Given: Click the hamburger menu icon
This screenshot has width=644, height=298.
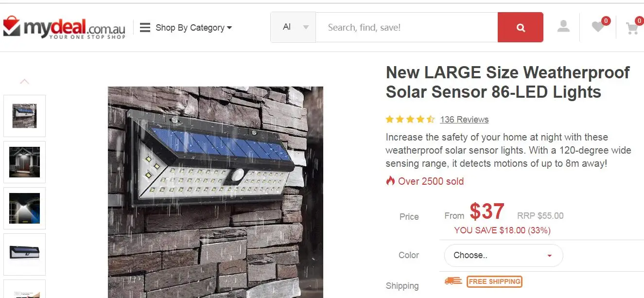Looking at the screenshot, I should click(145, 28).
